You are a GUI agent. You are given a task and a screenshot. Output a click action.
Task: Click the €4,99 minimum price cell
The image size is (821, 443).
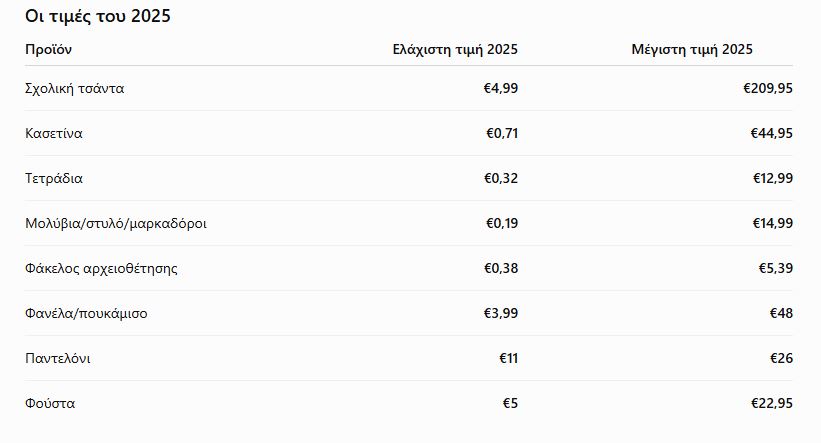[x=501, y=88]
